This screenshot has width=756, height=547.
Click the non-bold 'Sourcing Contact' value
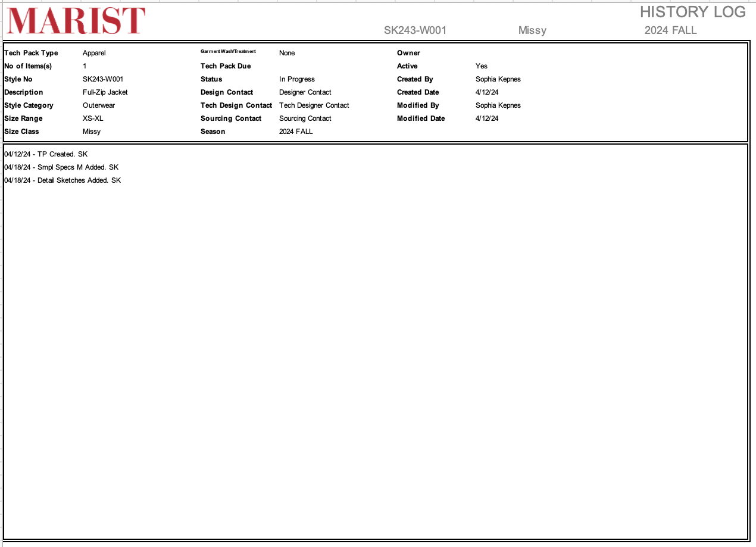(x=305, y=118)
